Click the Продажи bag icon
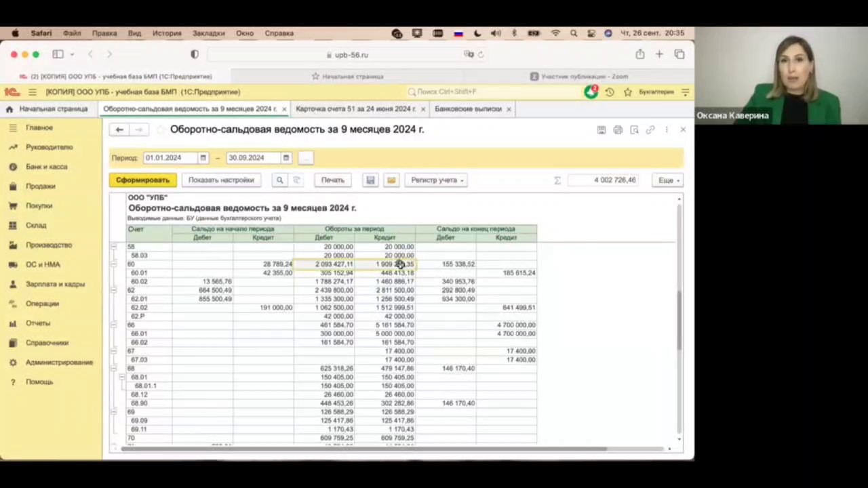 pyautogui.click(x=12, y=186)
